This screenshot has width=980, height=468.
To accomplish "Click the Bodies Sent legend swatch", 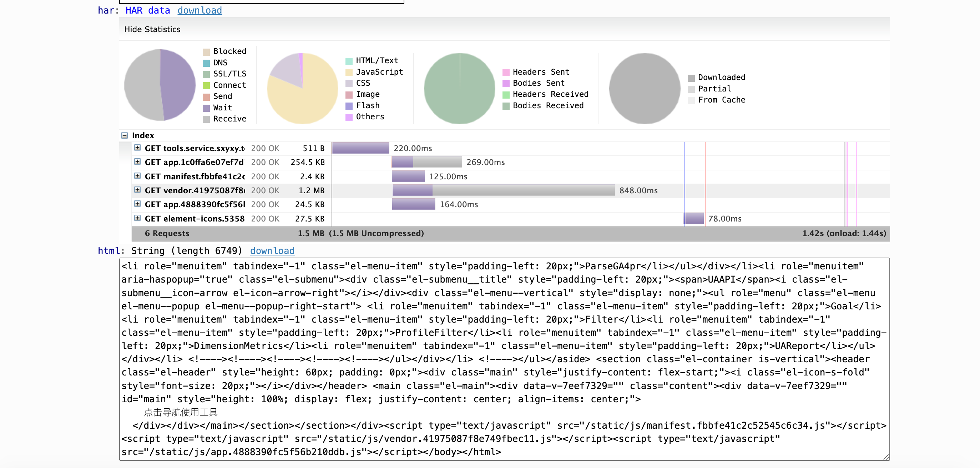I will pos(506,83).
